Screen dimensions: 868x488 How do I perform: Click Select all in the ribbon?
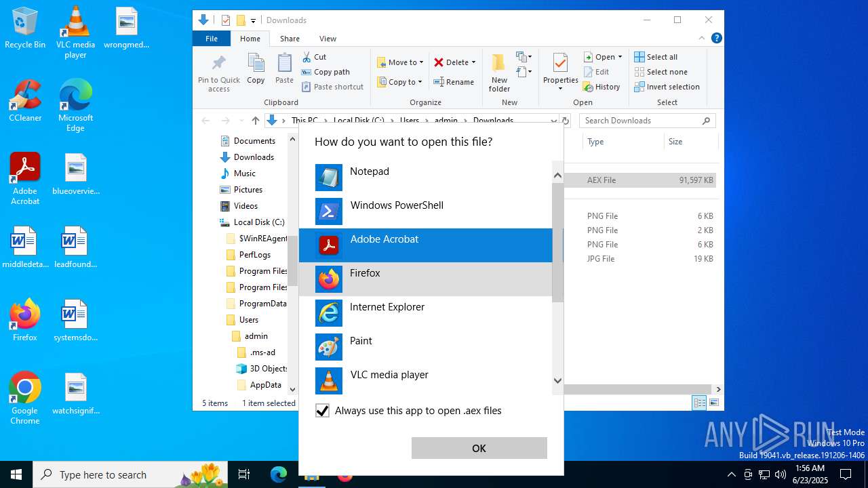click(656, 57)
